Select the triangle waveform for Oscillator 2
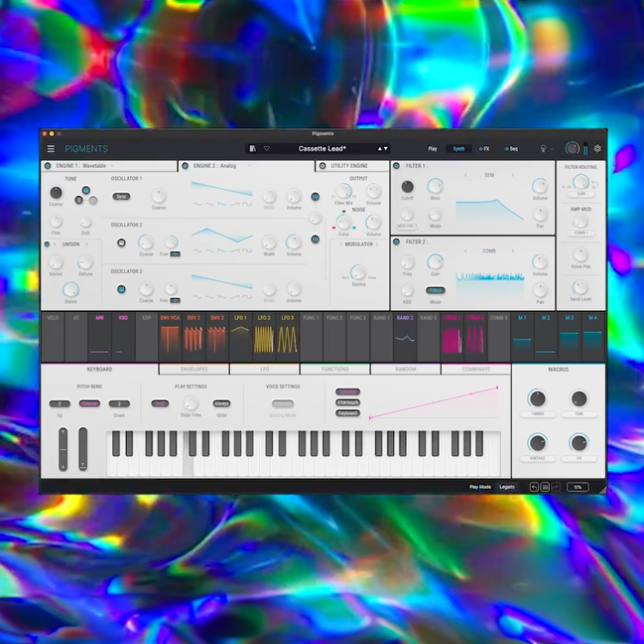This screenshot has height=644, width=644. tap(210, 251)
